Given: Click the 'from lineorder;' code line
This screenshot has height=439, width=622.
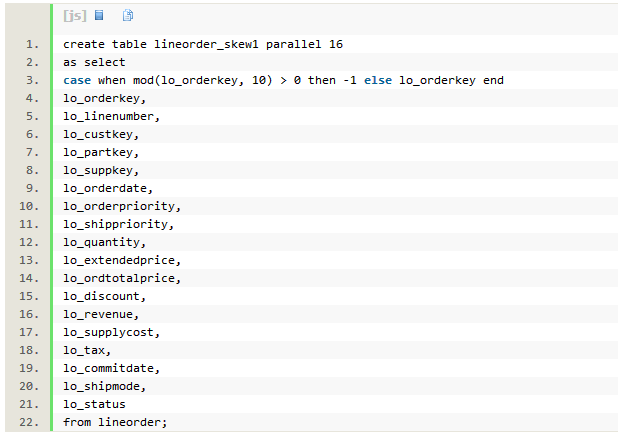Looking at the screenshot, I should [x=111, y=422].
